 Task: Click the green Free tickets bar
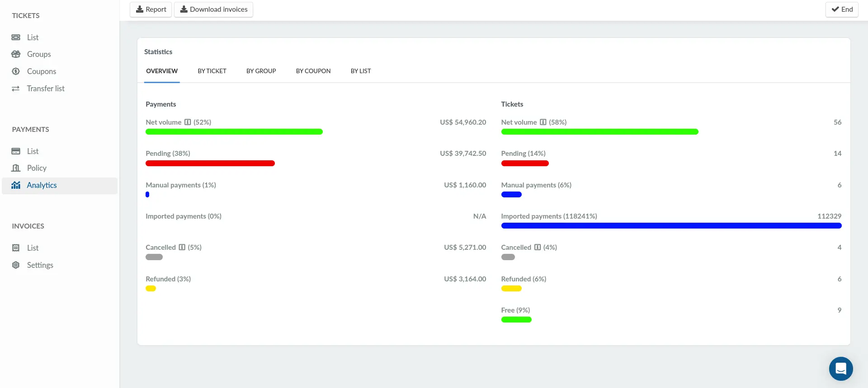tap(516, 320)
